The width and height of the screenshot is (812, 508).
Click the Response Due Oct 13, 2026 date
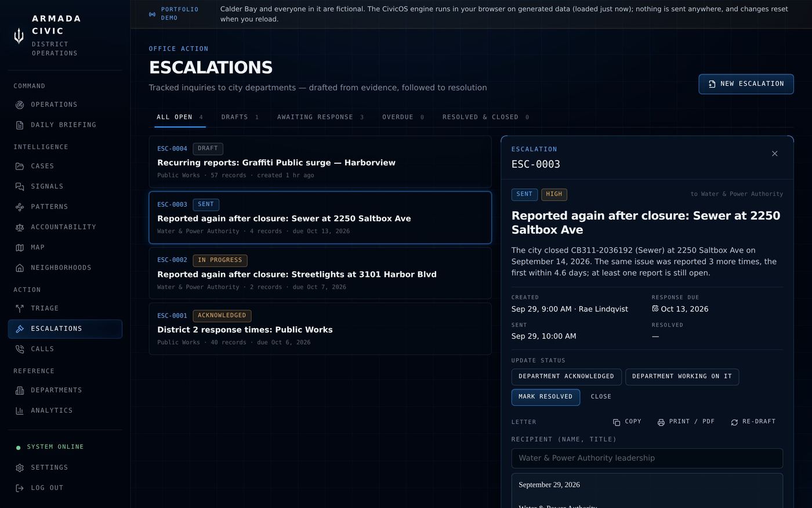(680, 309)
